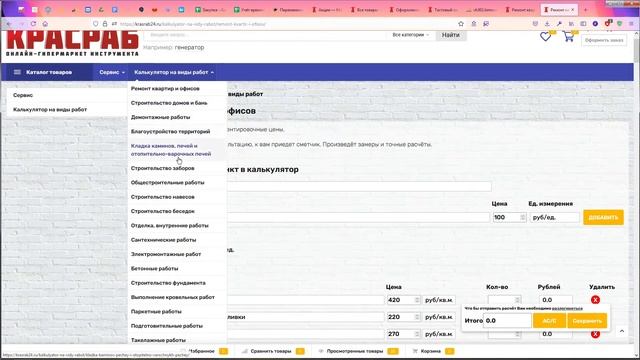Select Паркетные работы menu item
Screen dimensions: 640x360
[156, 311]
